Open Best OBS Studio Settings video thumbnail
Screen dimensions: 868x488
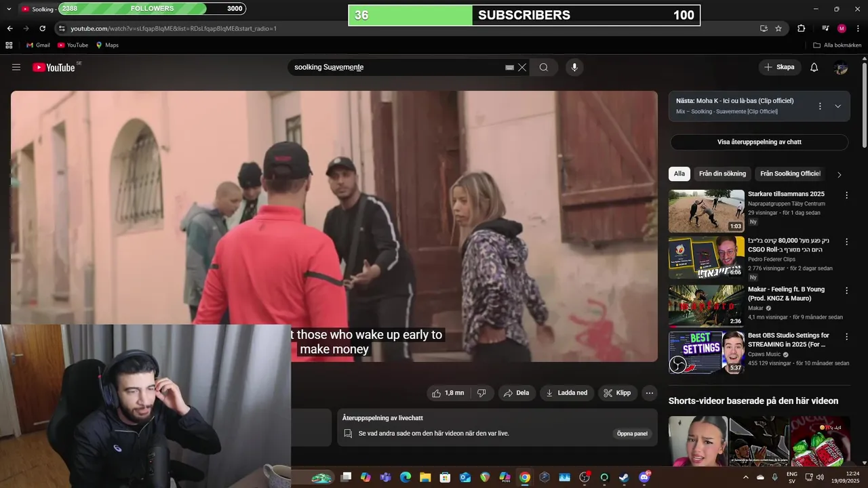point(706,352)
